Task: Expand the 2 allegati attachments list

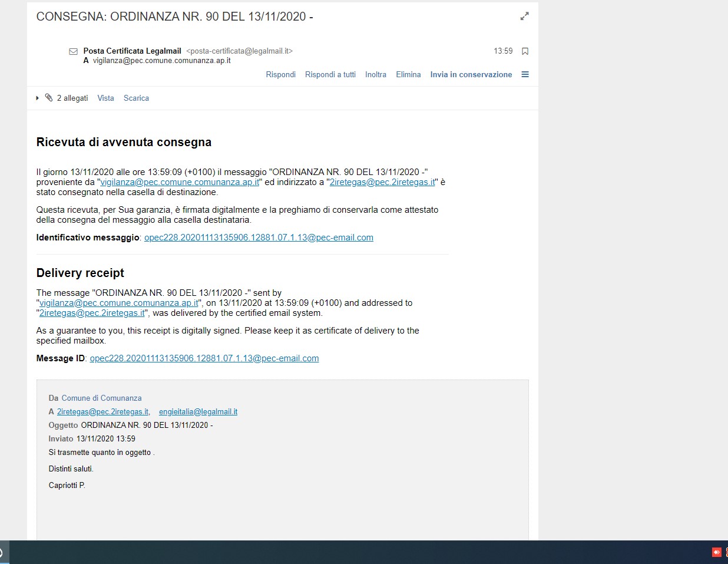Action: (38, 98)
